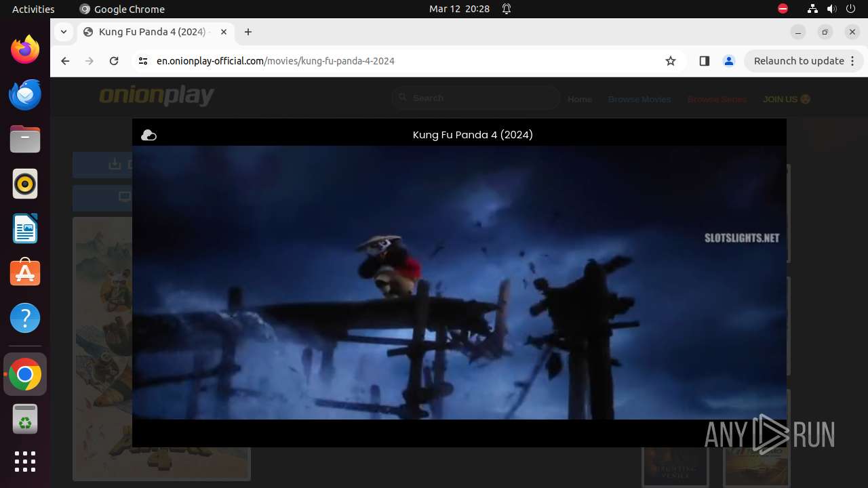Click the cloud icon in video player header
This screenshot has width=868, height=488.
click(149, 135)
